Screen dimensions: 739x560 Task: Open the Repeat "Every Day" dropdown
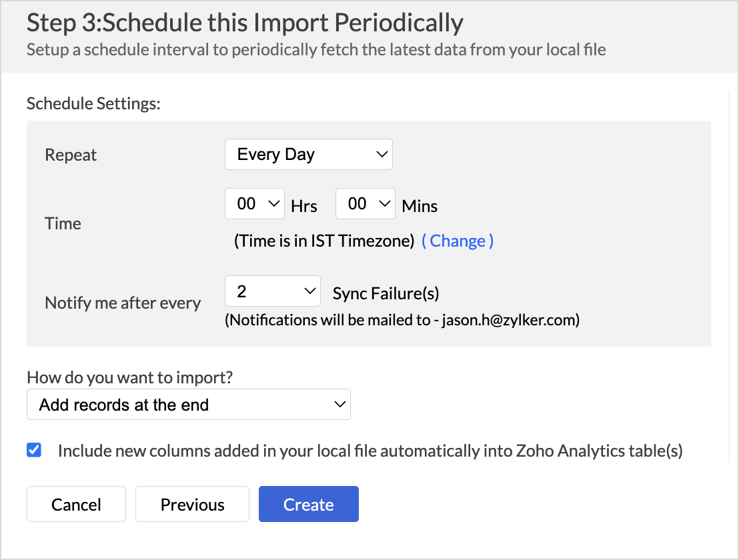(307, 155)
